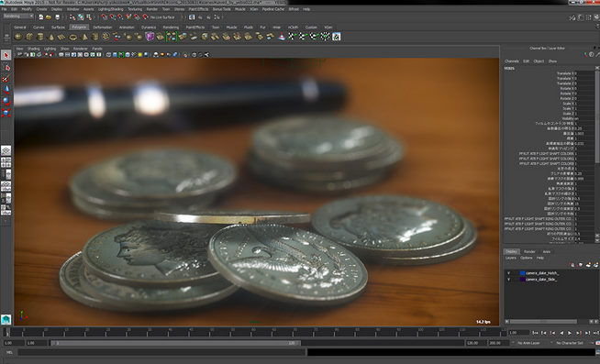Select the polygon sphere shelf icon

click(18, 37)
